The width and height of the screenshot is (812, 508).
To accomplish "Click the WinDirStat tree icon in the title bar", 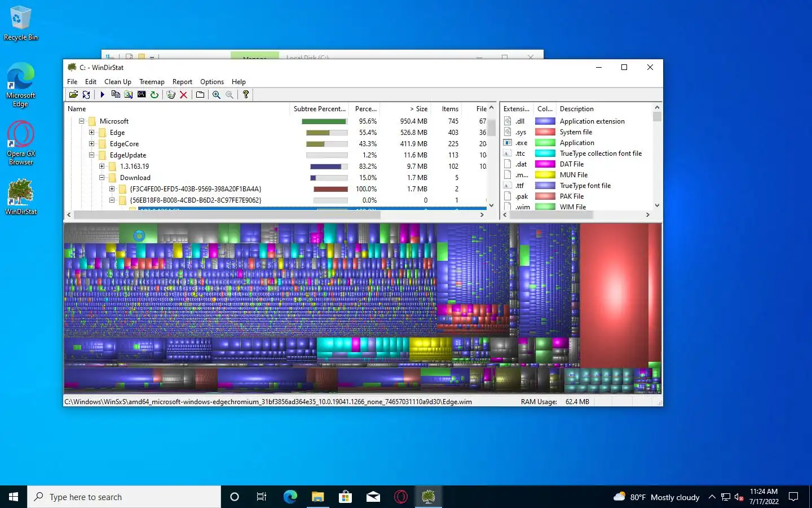I will click(x=72, y=67).
